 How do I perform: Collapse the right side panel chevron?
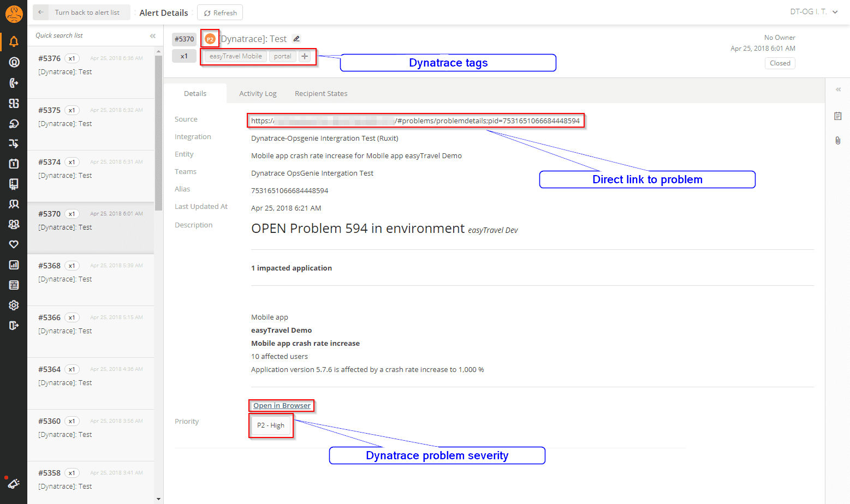839,89
